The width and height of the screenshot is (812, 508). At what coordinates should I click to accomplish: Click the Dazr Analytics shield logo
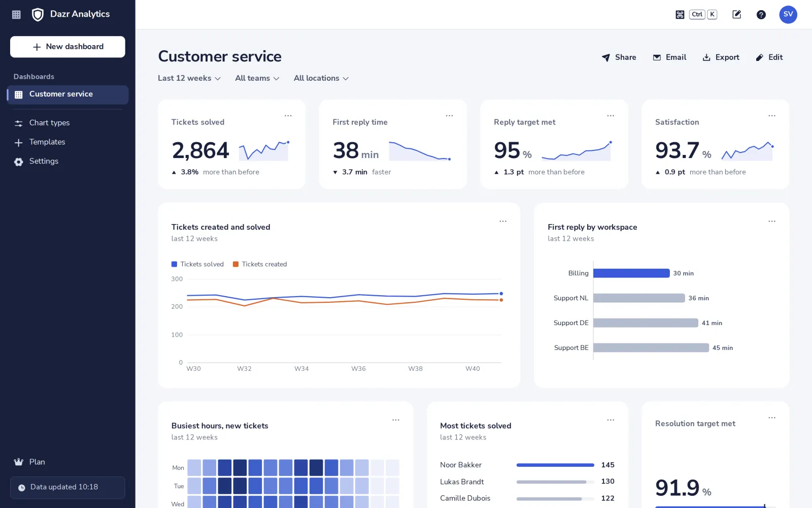(38, 15)
